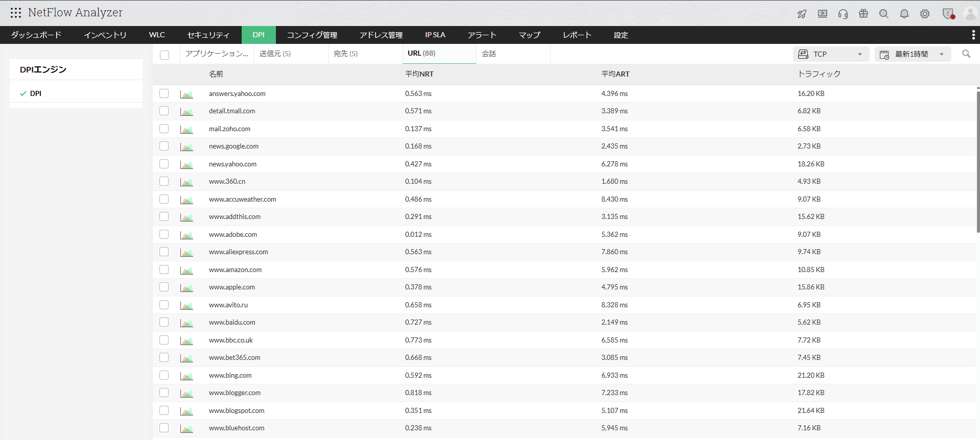980x440 pixels.
Task: Open the アラート menu
Action: [x=482, y=35]
